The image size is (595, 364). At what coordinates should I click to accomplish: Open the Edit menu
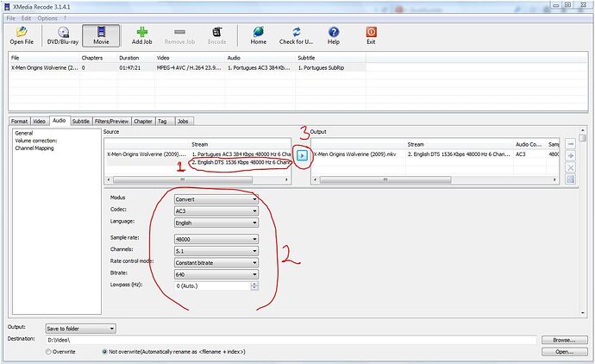(26, 18)
